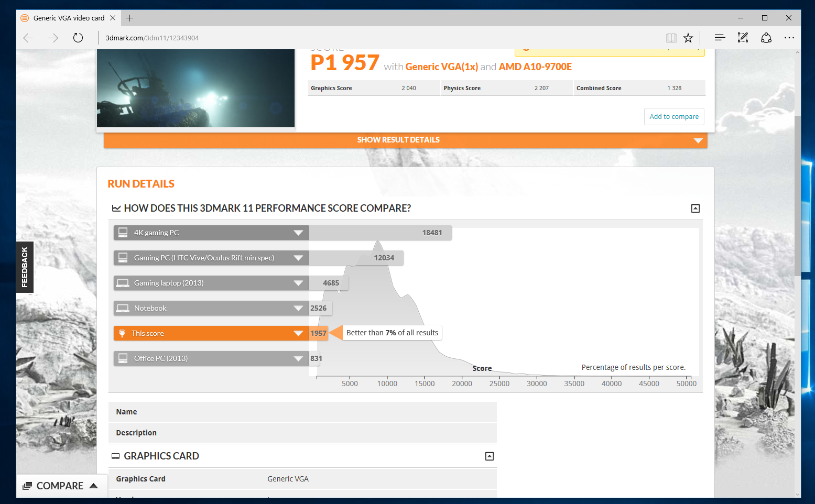
Task: Close the Generic VGA video card tab
Action: tap(113, 18)
